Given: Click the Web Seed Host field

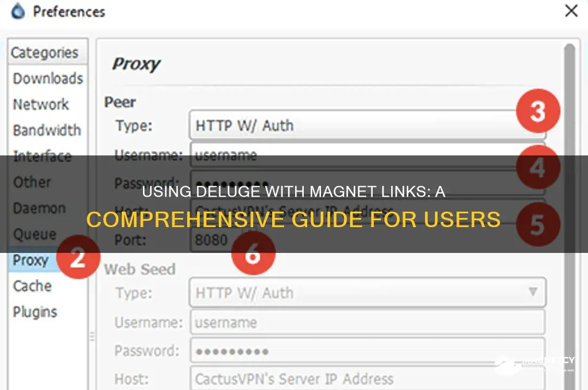Looking at the screenshot, I should click(367, 379).
